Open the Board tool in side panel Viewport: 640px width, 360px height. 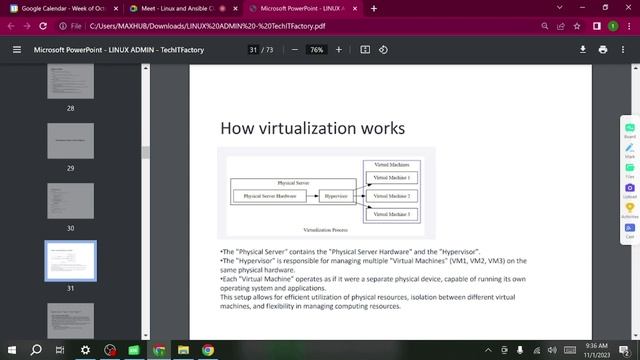(x=630, y=130)
